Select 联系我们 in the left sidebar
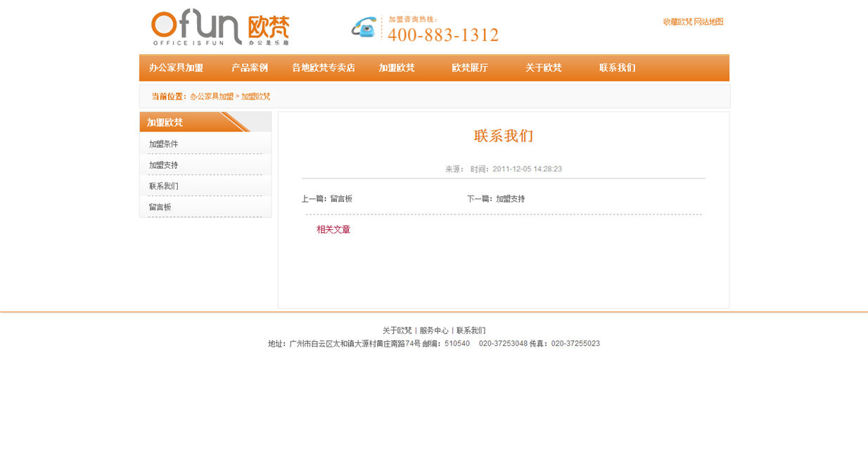This screenshot has width=868, height=459. [x=163, y=186]
